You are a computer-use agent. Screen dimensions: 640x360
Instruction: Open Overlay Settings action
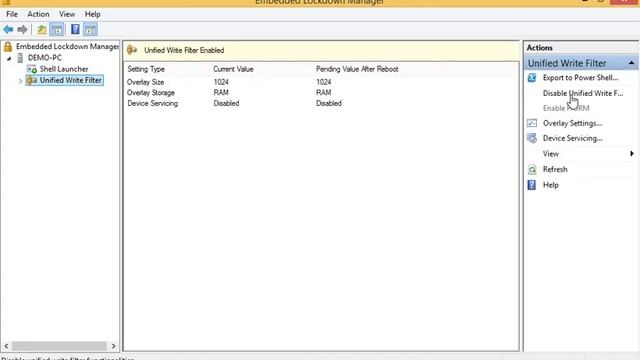tap(572, 123)
